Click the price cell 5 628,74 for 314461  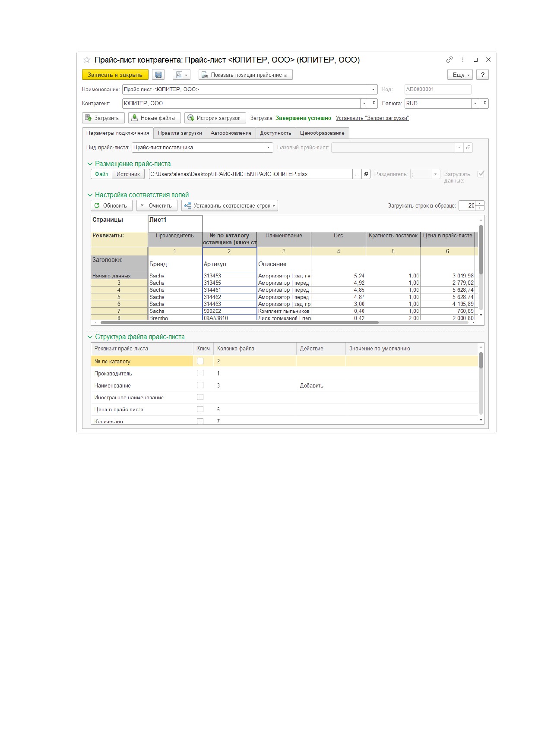[x=447, y=290]
